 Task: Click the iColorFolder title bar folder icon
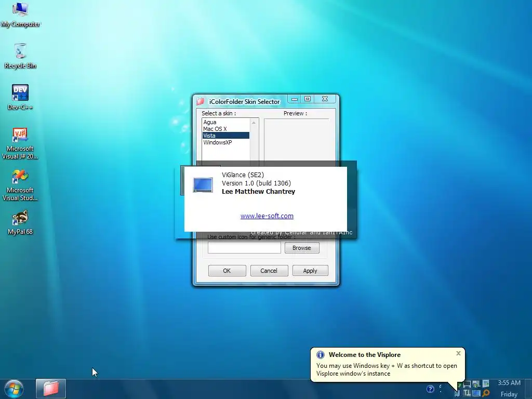pos(200,101)
